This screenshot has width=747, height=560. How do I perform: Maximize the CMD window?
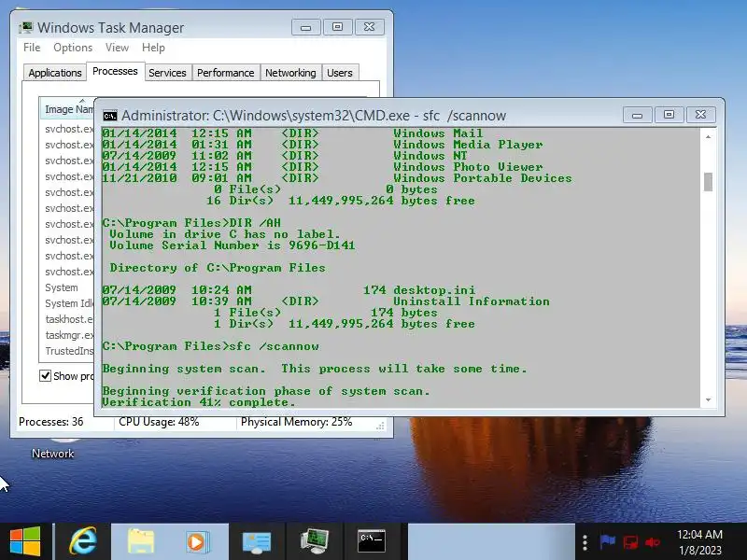click(669, 115)
